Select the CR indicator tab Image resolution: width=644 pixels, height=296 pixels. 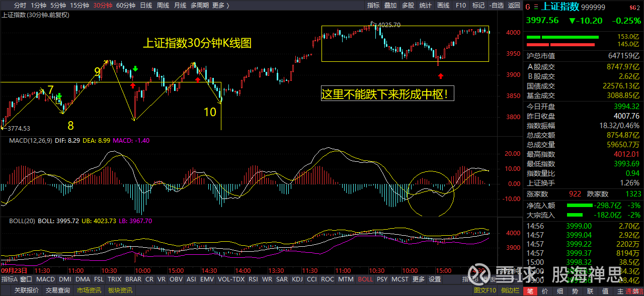(x=149, y=279)
